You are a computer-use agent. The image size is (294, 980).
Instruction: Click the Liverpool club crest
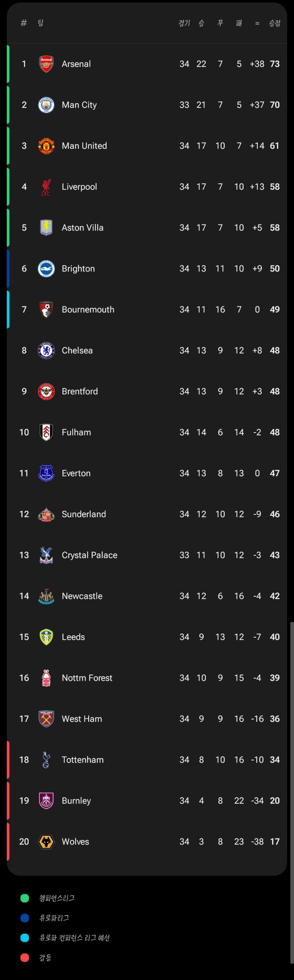click(x=46, y=187)
